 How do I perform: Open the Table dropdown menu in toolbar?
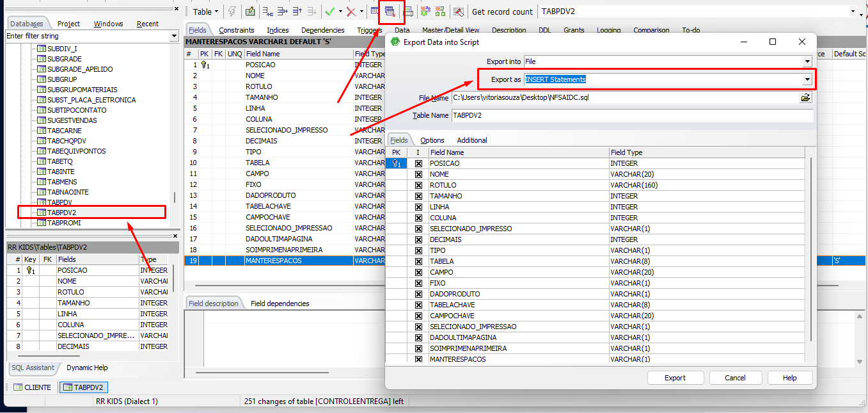click(x=205, y=12)
